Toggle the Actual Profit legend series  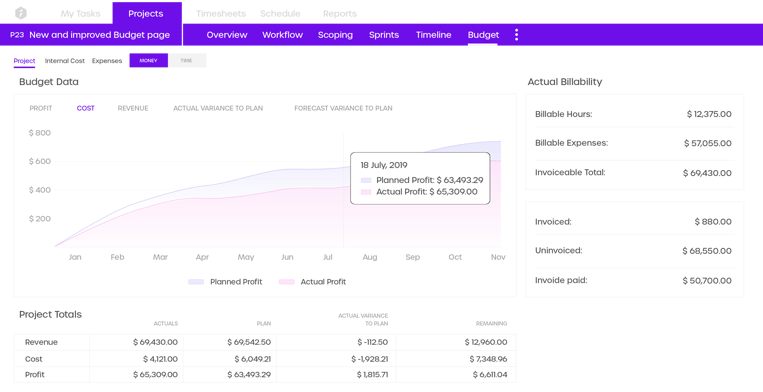312,282
